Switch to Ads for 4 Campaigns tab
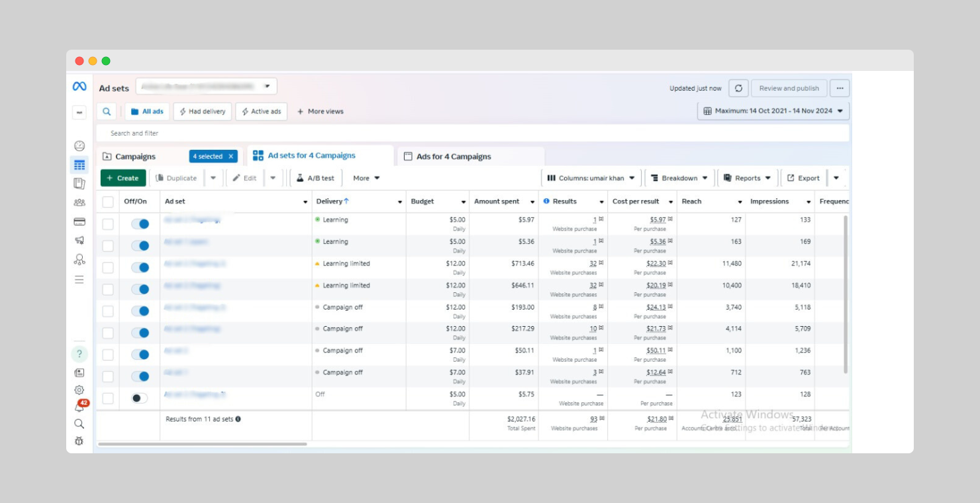Viewport: 980px width, 503px height. (x=471, y=157)
